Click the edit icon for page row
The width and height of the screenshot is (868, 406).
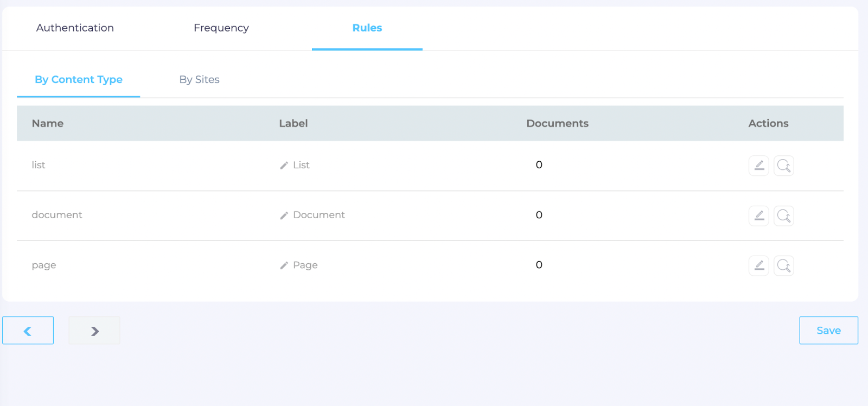coord(758,265)
